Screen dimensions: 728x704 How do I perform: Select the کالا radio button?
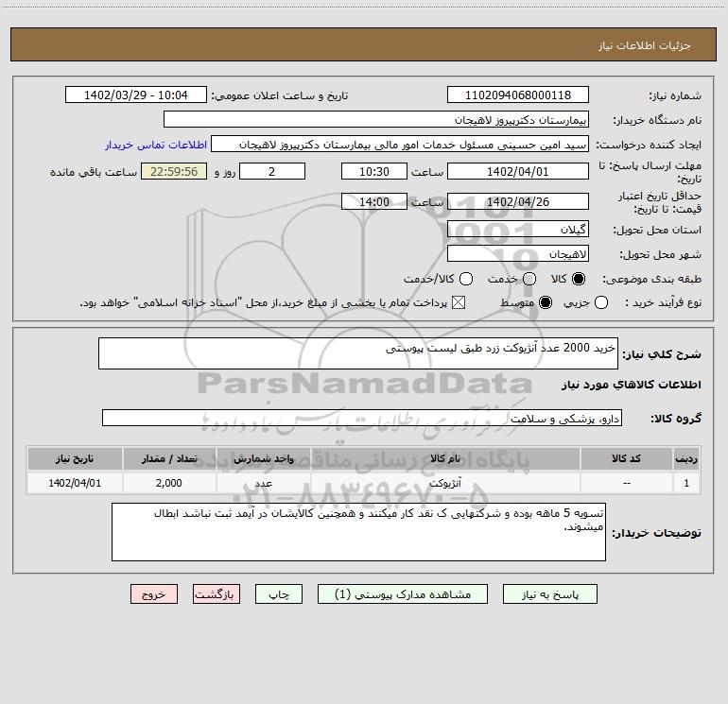[x=579, y=279]
